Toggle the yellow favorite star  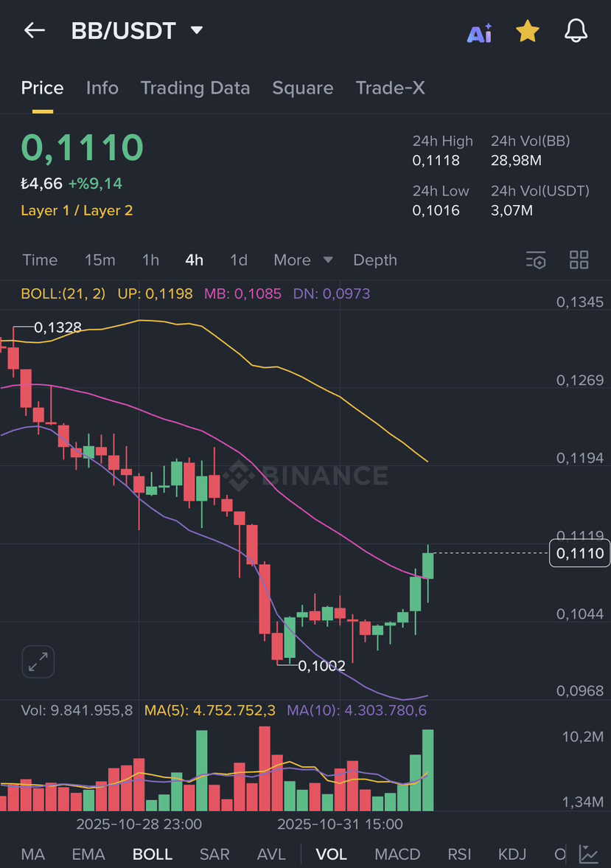coord(528,31)
